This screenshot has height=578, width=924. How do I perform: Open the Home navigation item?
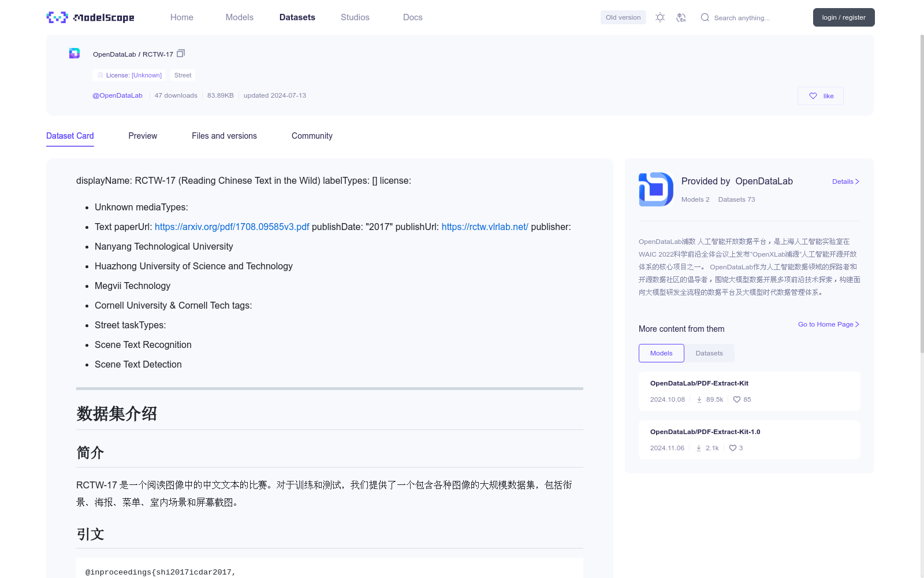click(x=182, y=17)
